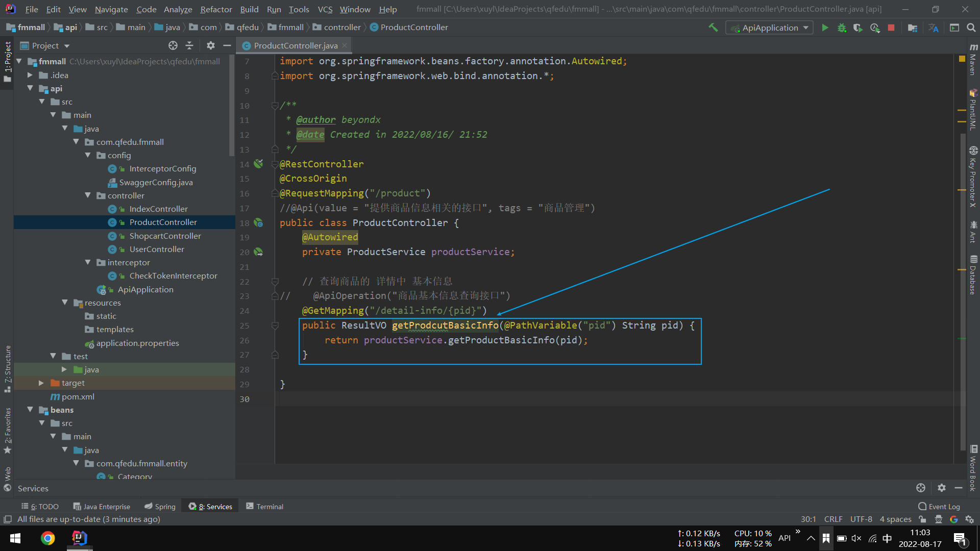
Task: Click gutter icon on RestController line 14
Action: pyautogui.click(x=259, y=164)
